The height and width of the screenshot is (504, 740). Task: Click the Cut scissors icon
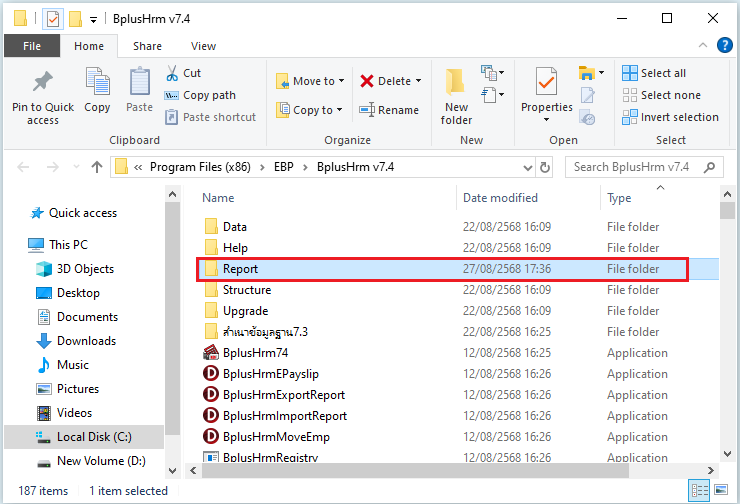point(171,73)
